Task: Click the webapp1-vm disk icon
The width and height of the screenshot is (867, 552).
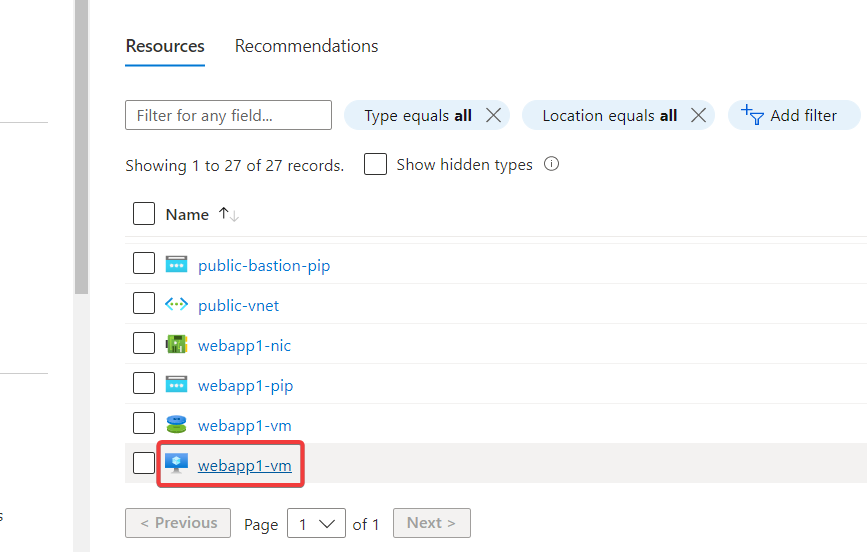Action: point(176,425)
